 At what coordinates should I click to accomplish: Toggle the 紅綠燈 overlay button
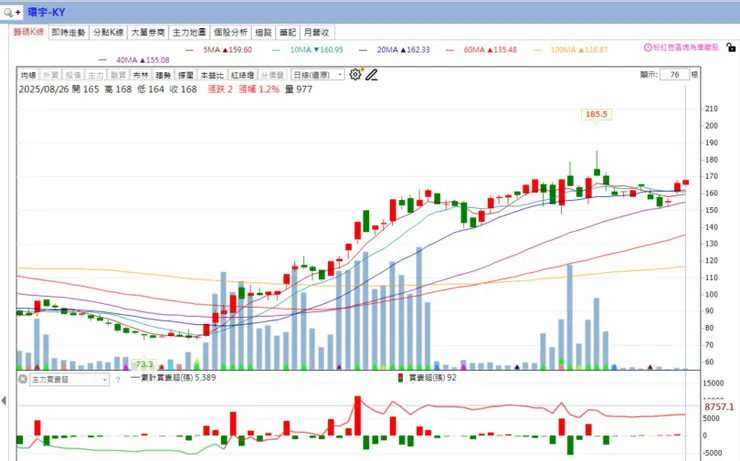(x=243, y=75)
